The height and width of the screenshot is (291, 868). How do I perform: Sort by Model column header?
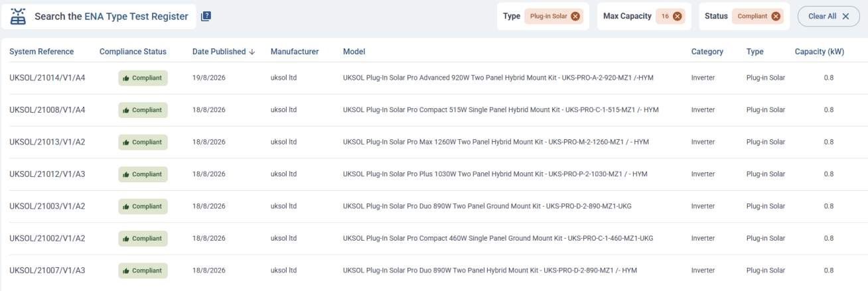coord(354,52)
